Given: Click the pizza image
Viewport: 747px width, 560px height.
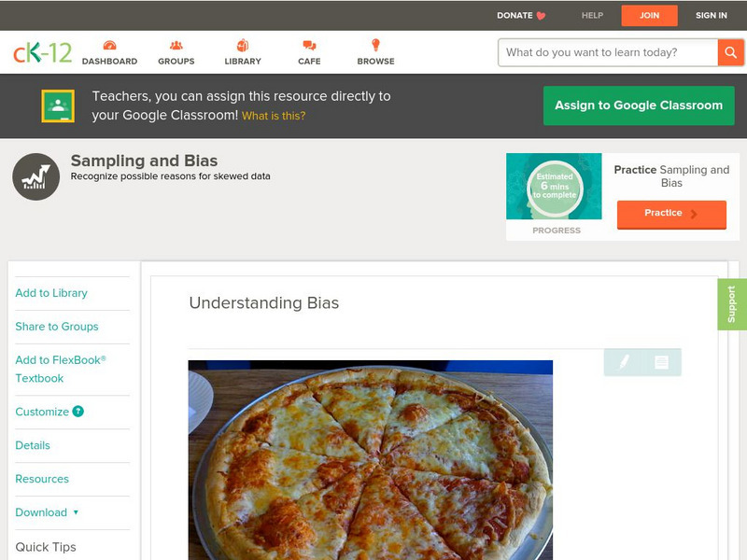Looking at the screenshot, I should 370,460.
